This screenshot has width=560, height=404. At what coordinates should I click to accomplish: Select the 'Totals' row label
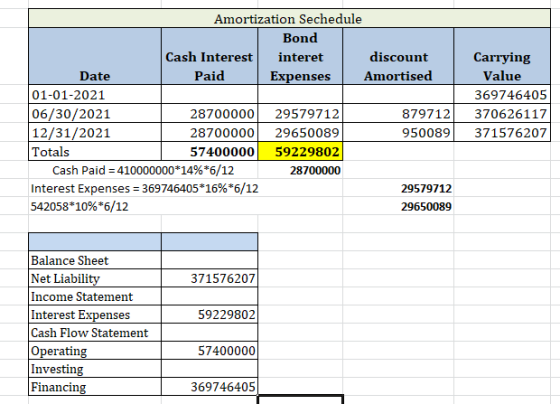(x=95, y=151)
